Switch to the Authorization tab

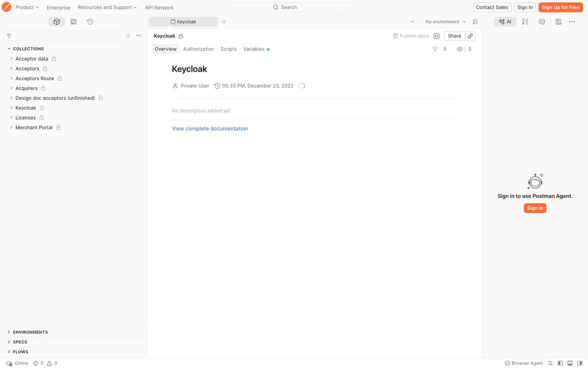tap(198, 49)
